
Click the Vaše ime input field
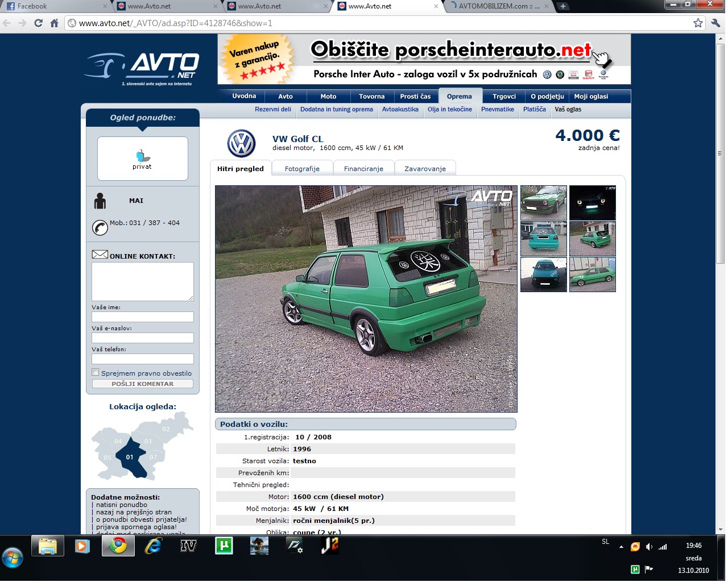(143, 317)
